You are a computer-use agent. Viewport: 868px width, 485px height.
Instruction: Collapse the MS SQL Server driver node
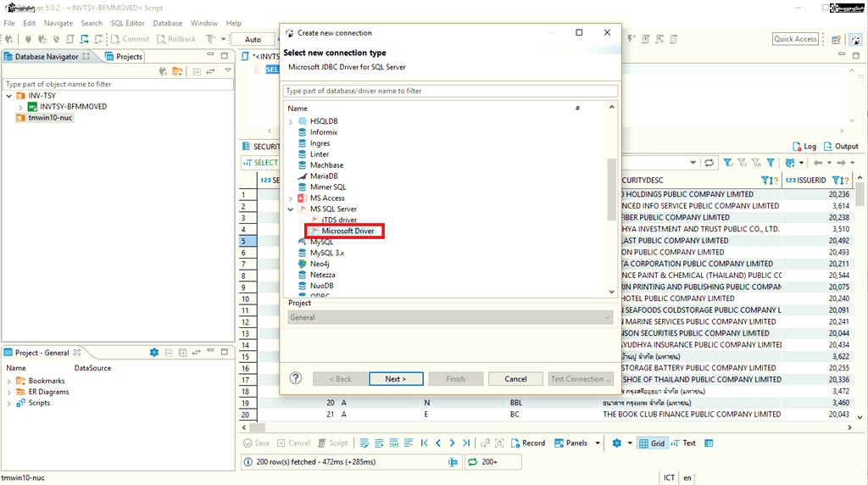click(x=291, y=209)
